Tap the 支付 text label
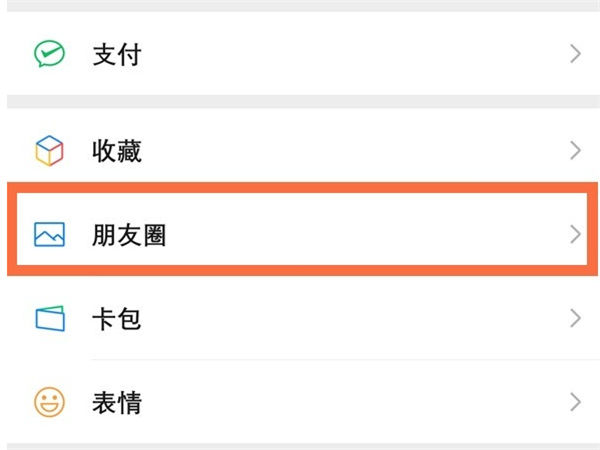 [x=116, y=54]
